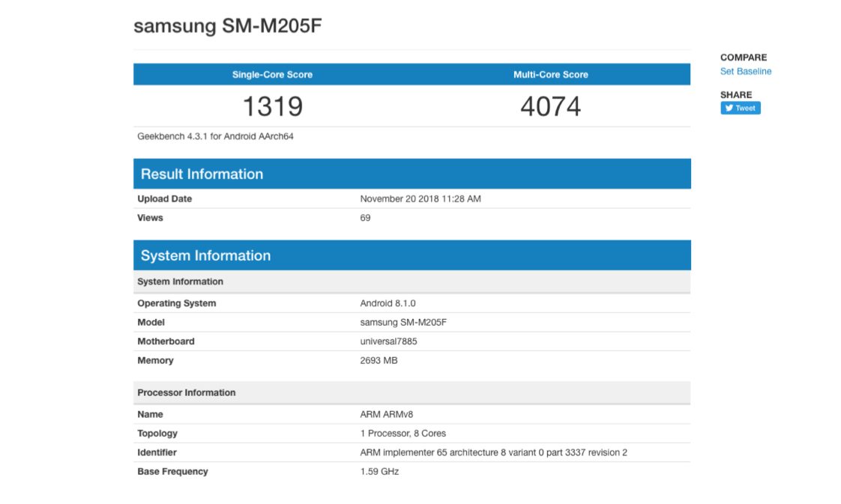Click the samsung SM-M205F page title
The width and height of the screenshot is (841, 504).
point(227,26)
